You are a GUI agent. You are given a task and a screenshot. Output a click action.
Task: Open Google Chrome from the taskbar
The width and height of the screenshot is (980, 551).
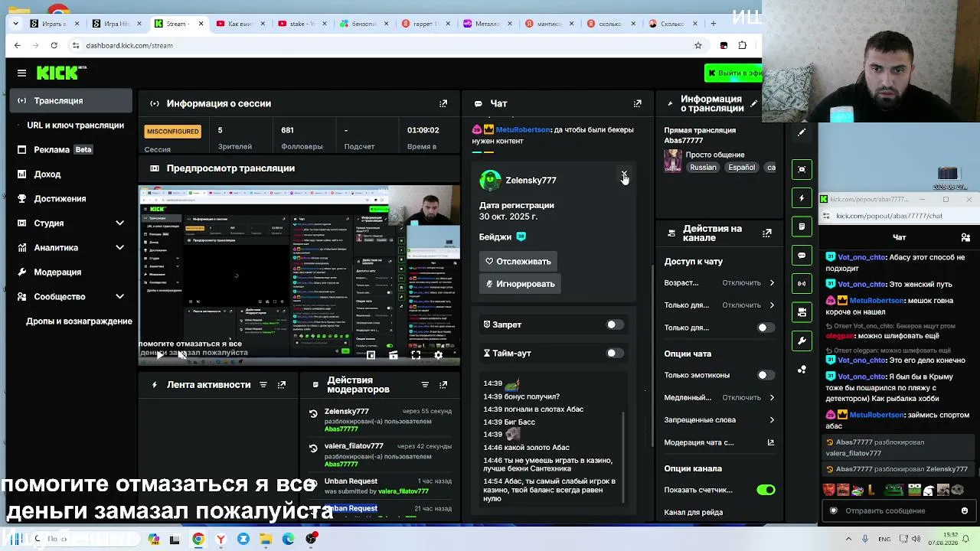198,539
